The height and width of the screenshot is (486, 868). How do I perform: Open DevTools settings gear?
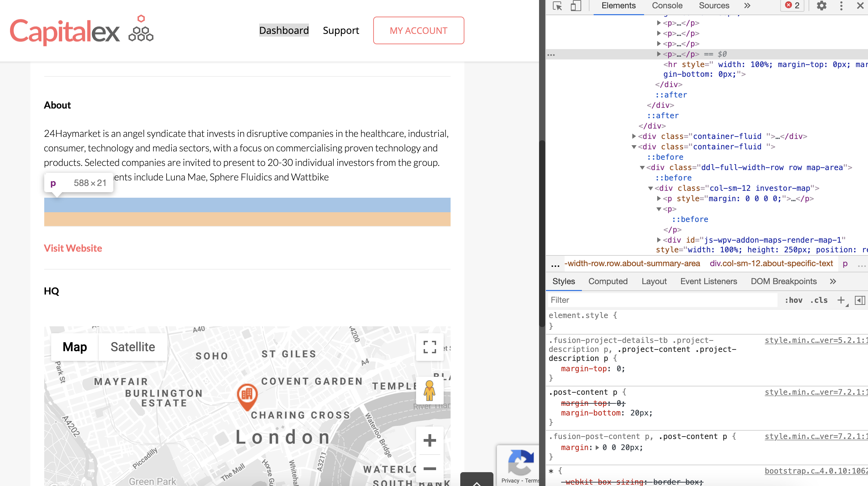[822, 6]
